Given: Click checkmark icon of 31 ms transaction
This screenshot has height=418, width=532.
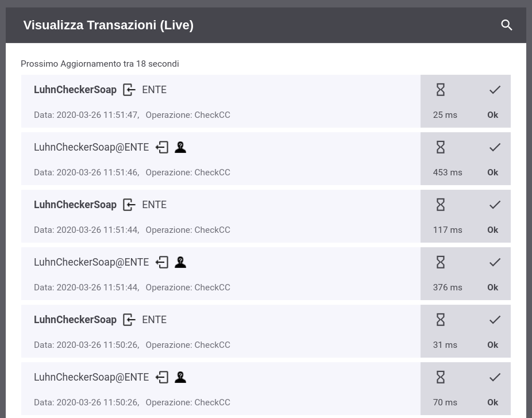Looking at the screenshot, I should pyautogui.click(x=495, y=320).
